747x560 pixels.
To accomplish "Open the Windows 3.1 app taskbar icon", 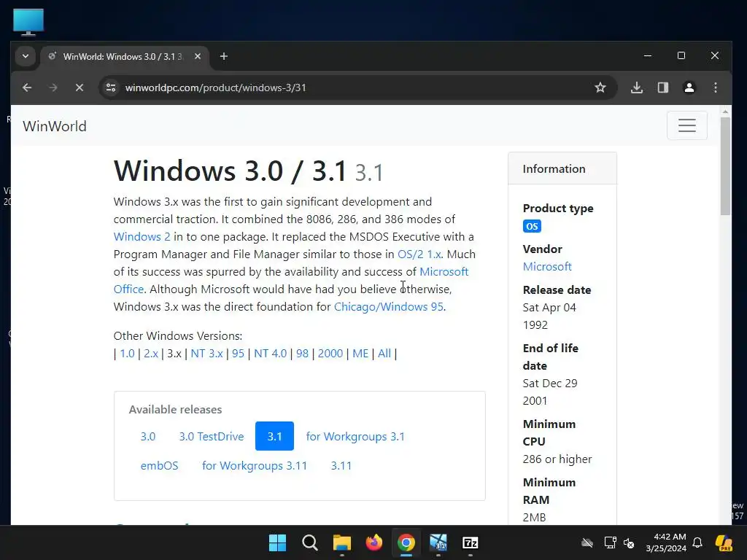I will point(438,542).
